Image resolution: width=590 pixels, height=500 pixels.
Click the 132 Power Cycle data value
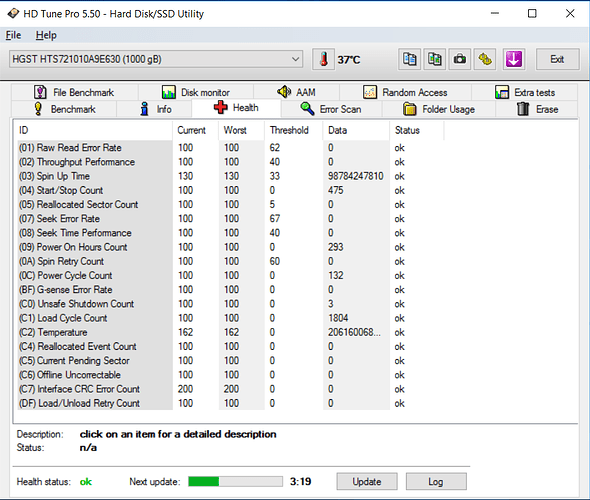tap(335, 275)
